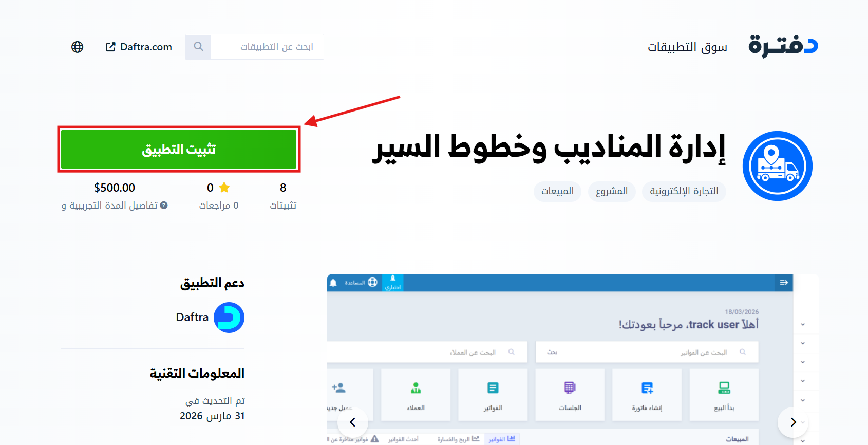Open the Daftra support logo icon
The width and height of the screenshot is (868, 445).
tap(229, 318)
